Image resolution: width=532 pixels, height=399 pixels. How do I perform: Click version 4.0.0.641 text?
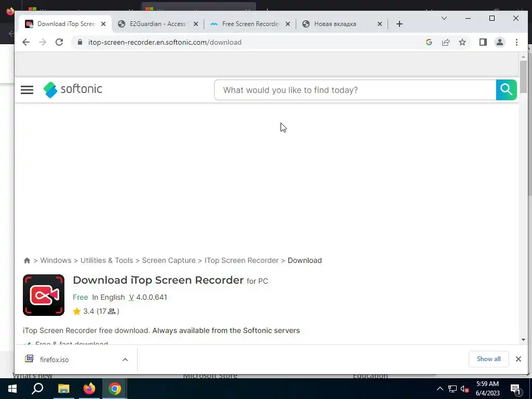click(151, 297)
